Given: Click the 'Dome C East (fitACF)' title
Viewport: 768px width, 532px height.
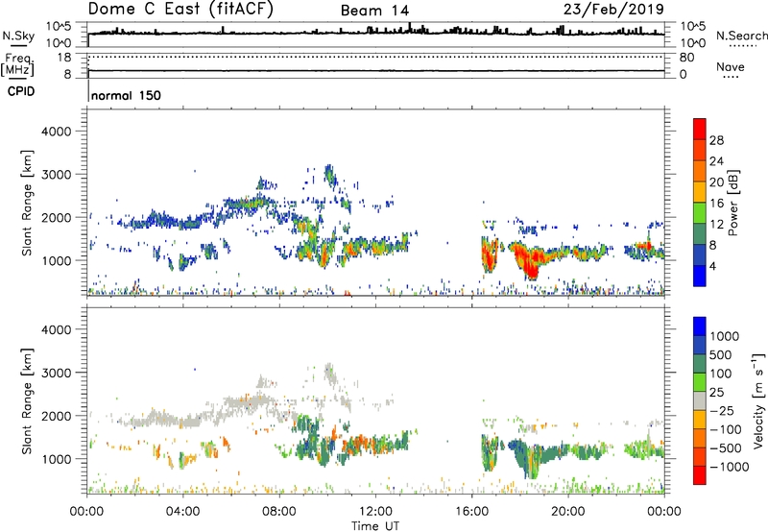Looking at the screenshot, I should pyautogui.click(x=180, y=10).
